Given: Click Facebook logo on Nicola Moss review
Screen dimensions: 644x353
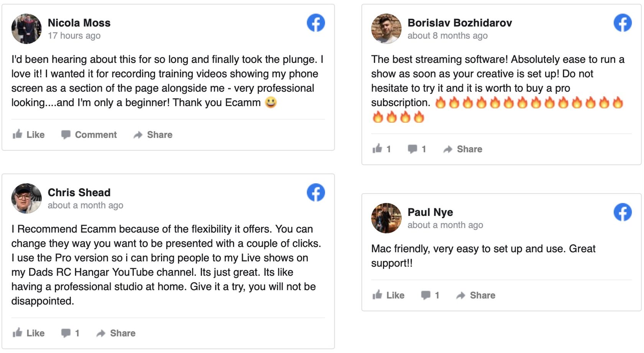Looking at the screenshot, I should point(315,23).
